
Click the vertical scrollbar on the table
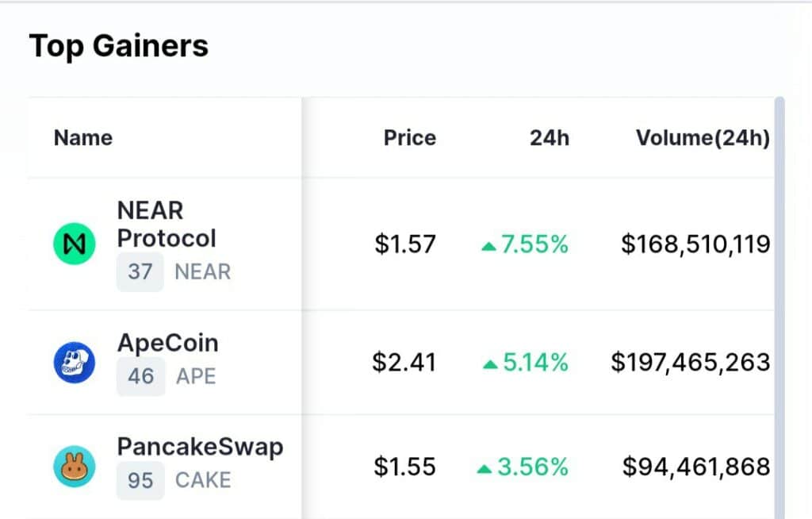779,307
